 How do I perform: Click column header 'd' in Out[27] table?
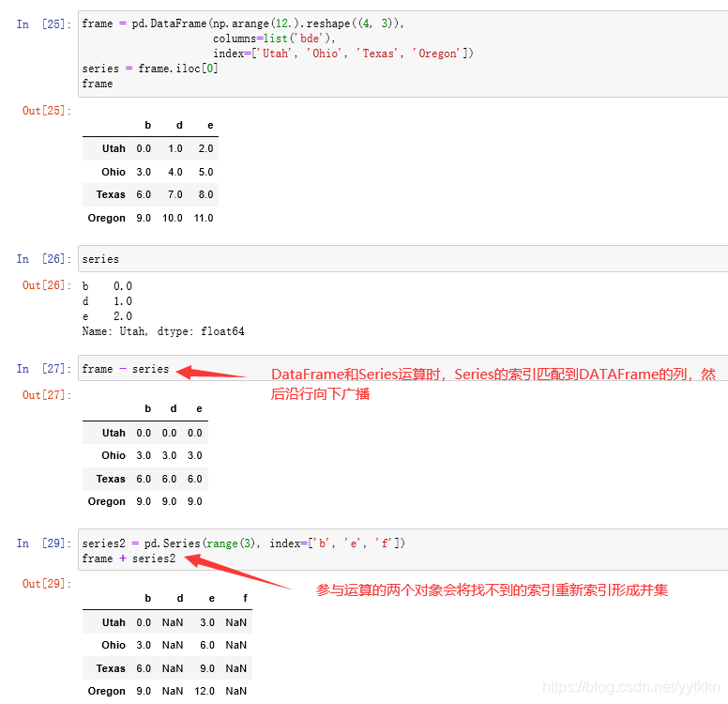[174, 409]
